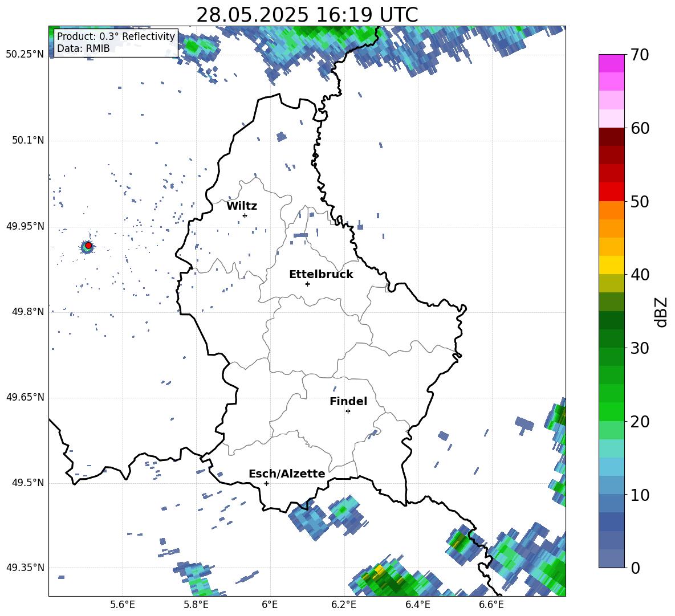This screenshot has height=616, width=675.
Task: Click the colorbar tick label 0
Action: point(635,568)
